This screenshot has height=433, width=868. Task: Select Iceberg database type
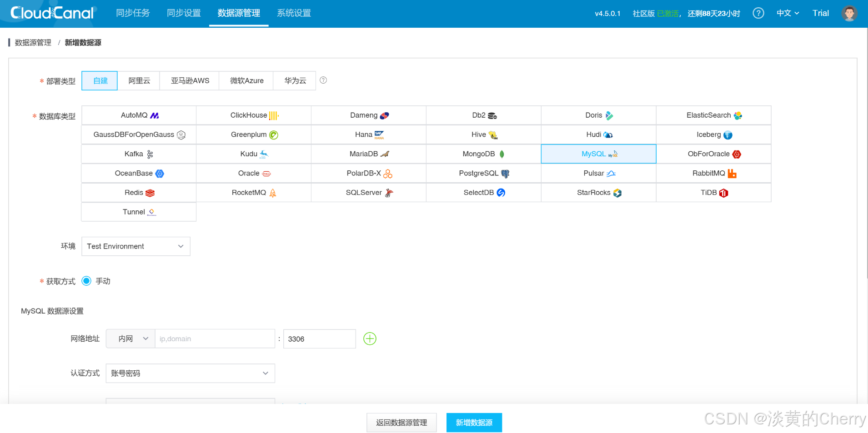click(x=714, y=135)
